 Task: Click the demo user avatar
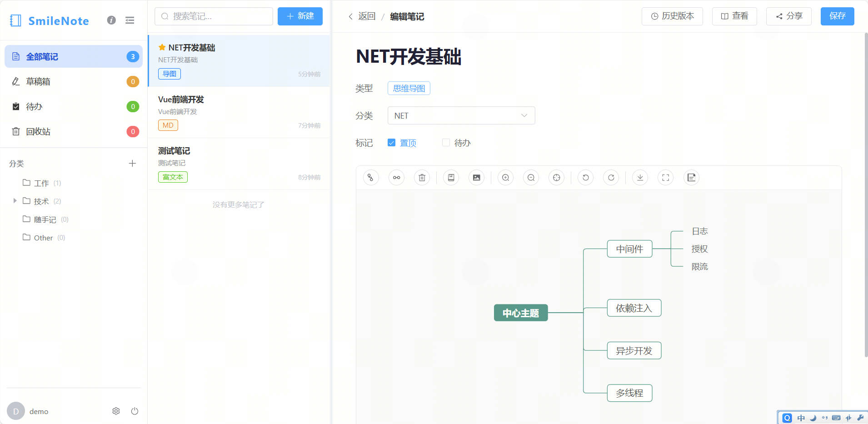point(16,411)
